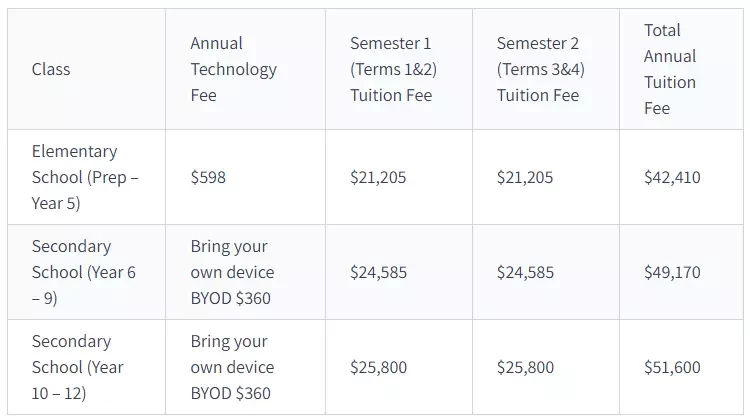The height and width of the screenshot is (417, 750).
Task: Click the Secondary School Year 6–9 cell
Action: pyautogui.click(x=87, y=272)
